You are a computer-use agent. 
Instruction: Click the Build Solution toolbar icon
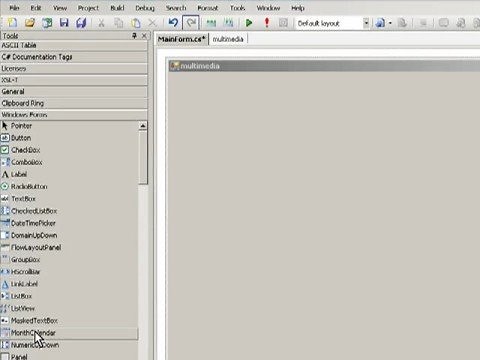pos(211,23)
